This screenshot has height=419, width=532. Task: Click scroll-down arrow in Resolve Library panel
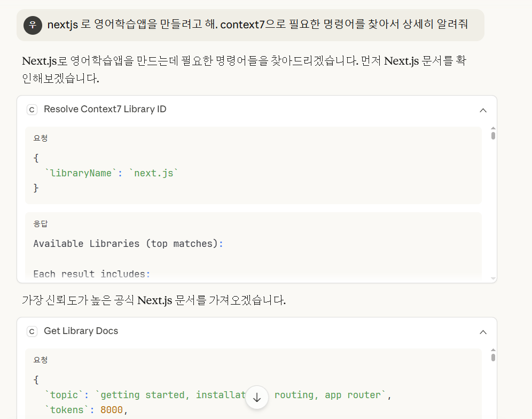(493, 278)
